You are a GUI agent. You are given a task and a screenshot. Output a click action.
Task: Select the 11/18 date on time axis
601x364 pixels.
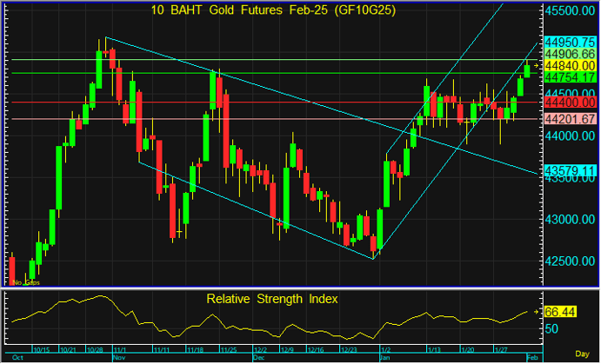[194, 349]
